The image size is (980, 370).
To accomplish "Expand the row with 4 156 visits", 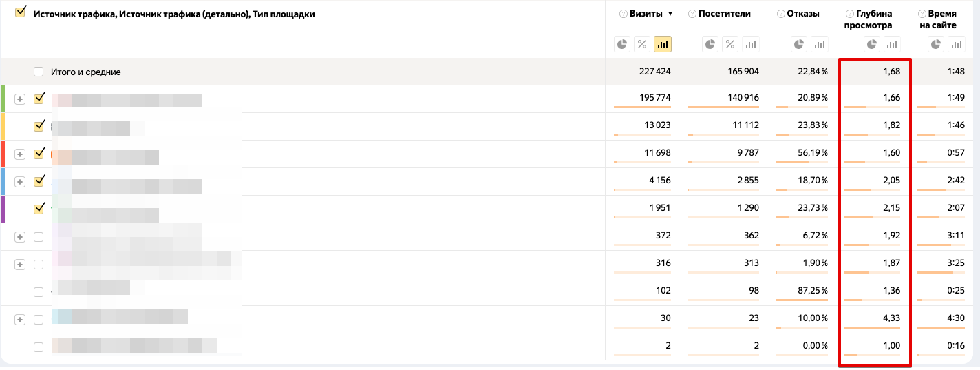I will click(20, 182).
